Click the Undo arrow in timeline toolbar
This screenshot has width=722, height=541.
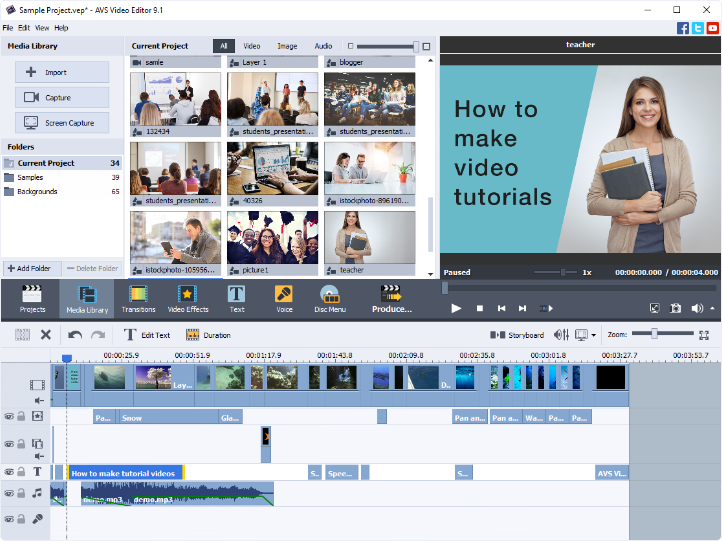coord(75,335)
